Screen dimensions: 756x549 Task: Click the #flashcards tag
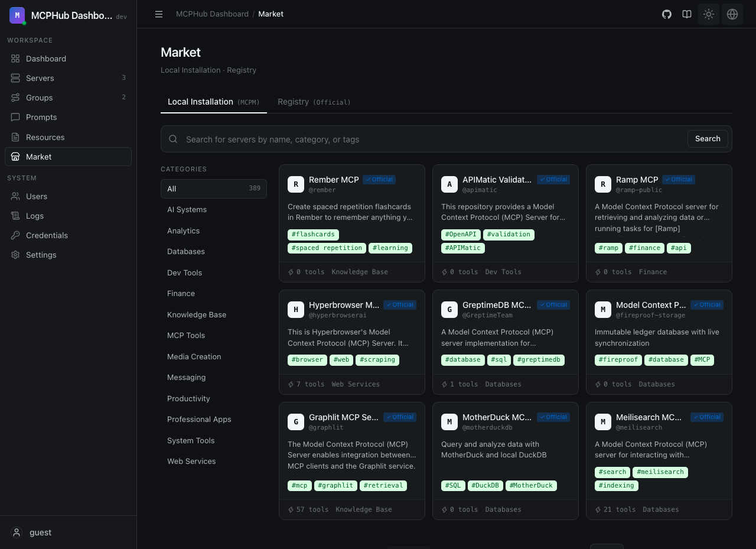pyautogui.click(x=313, y=235)
